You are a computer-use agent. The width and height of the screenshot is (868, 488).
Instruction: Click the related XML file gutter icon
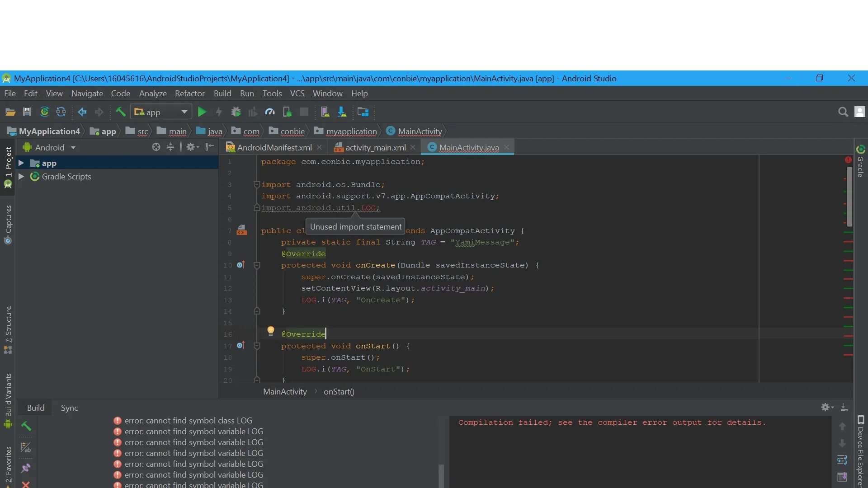click(x=242, y=230)
